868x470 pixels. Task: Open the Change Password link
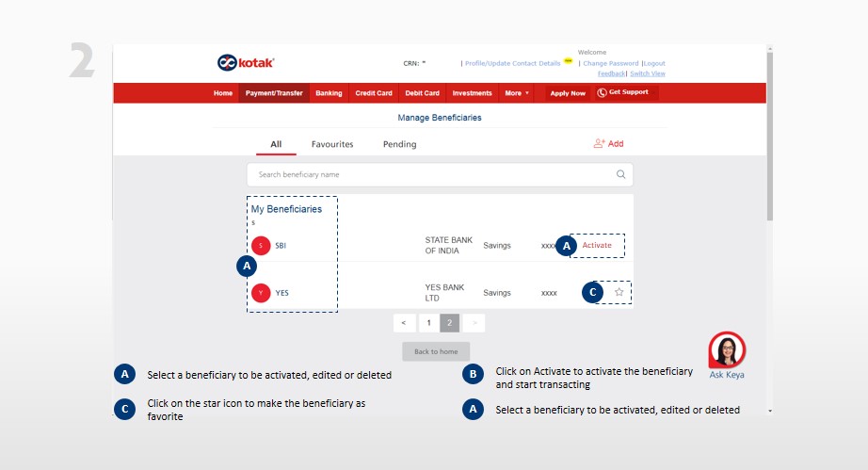coord(611,63)
